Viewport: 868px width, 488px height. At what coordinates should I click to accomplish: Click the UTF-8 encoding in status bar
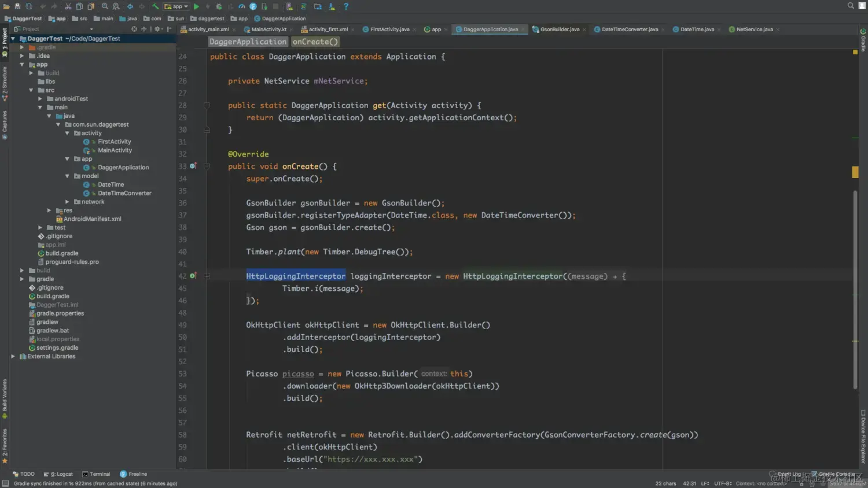pyautogui.click(x=722, y=483)
